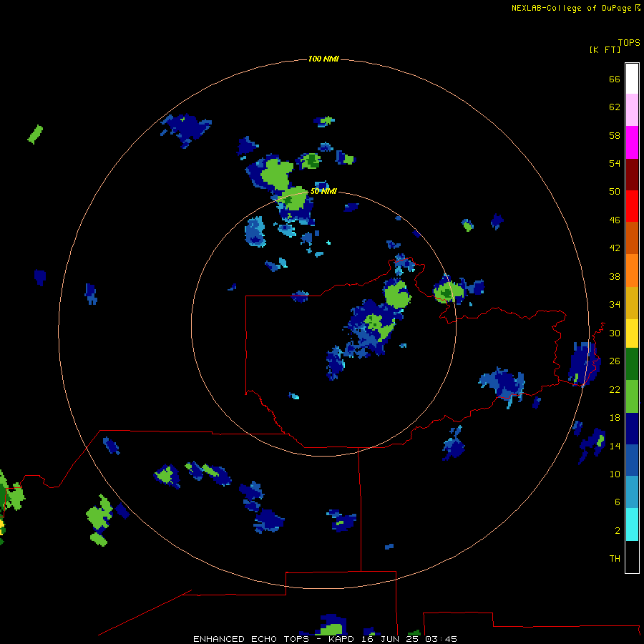Click the '34' legend value
The height and width of the screenshot is (644, 644).
(615, 304)
